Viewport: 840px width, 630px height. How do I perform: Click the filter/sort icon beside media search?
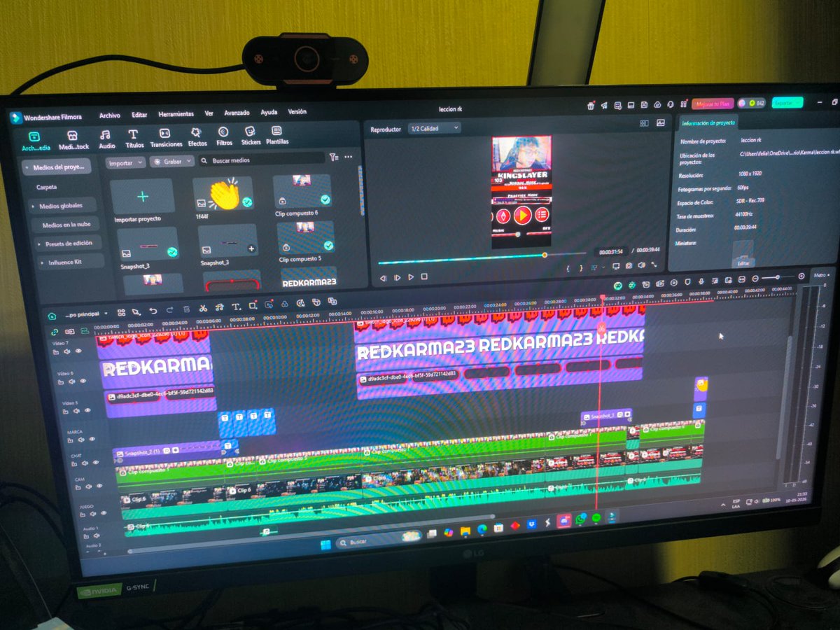pyautogui.click(x=334, y=157)
